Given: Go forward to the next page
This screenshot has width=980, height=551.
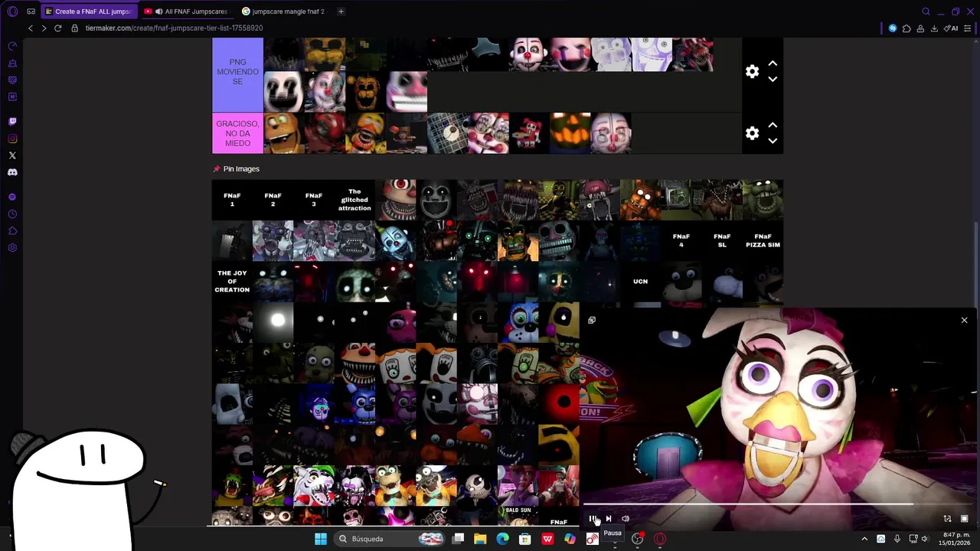Looking at the screenshot, I should pos(44,28).
